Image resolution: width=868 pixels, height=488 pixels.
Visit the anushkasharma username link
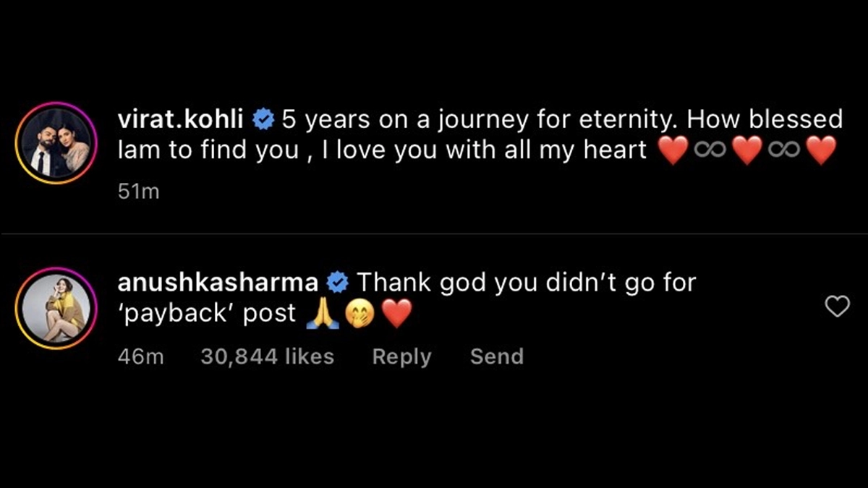point(217,281)
